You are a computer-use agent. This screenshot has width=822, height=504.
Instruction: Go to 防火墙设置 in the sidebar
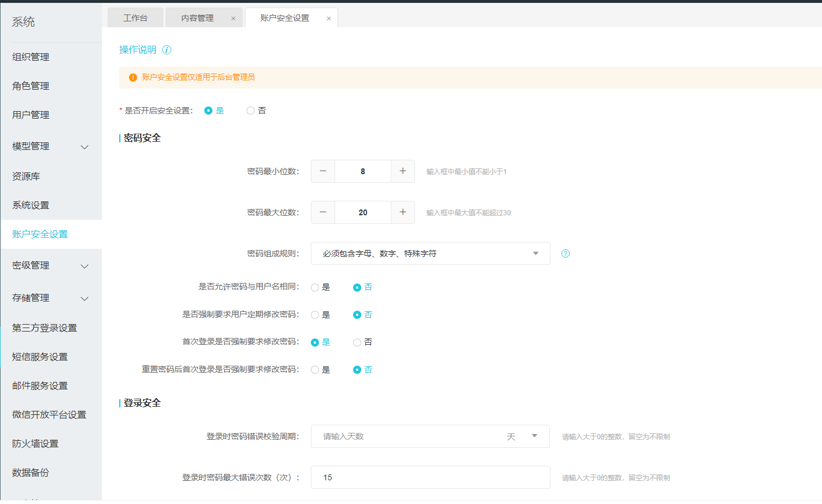click(35, 443)
